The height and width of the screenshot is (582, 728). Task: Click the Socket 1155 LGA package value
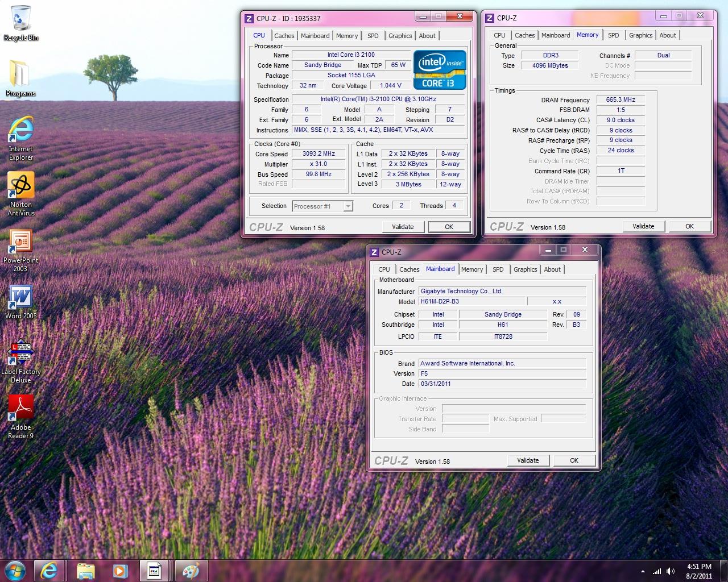tap(350, 75)
